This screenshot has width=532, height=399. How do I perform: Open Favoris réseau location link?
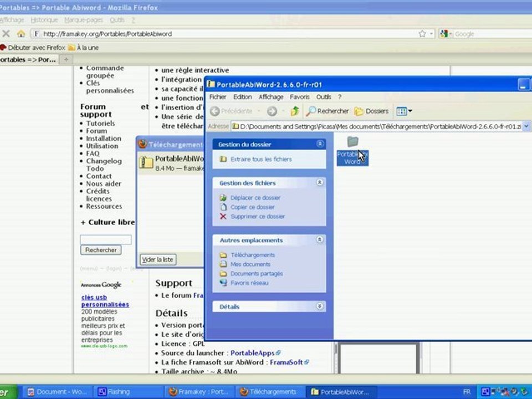click(249, 283)
